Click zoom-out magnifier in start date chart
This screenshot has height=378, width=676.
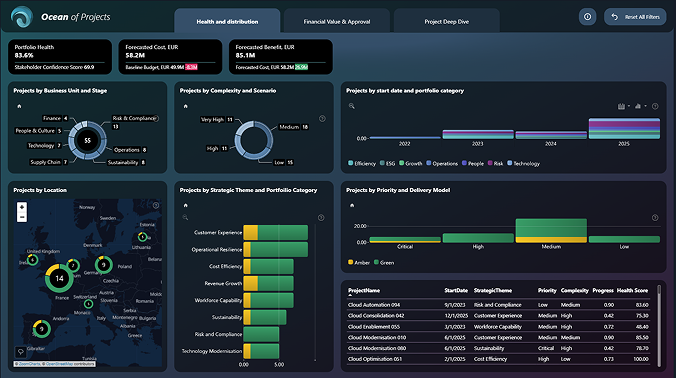[x=352, y=106]
